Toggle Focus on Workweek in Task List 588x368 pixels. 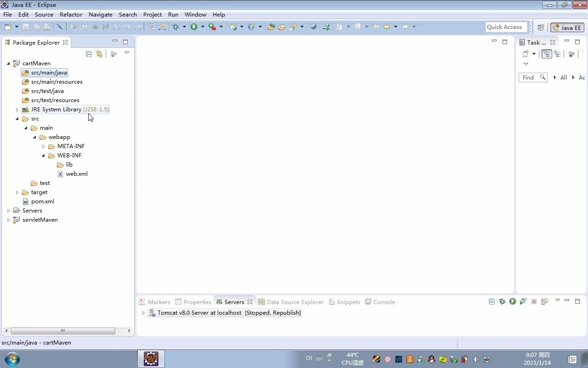point(571,54)
